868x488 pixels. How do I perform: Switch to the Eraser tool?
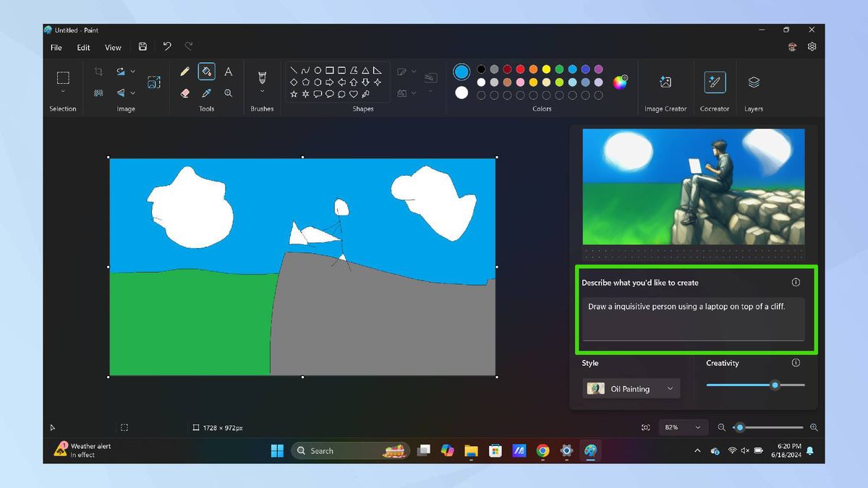tap(185, 93)
